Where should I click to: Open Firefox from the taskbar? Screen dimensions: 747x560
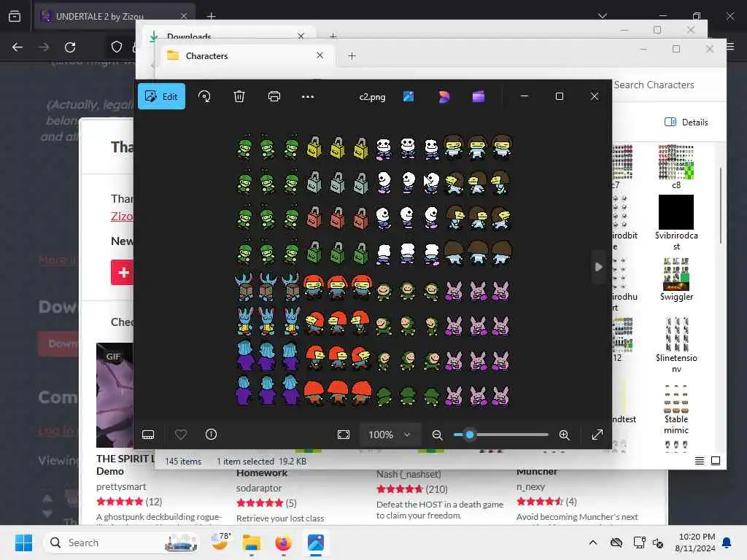click(x=284, y=542)
